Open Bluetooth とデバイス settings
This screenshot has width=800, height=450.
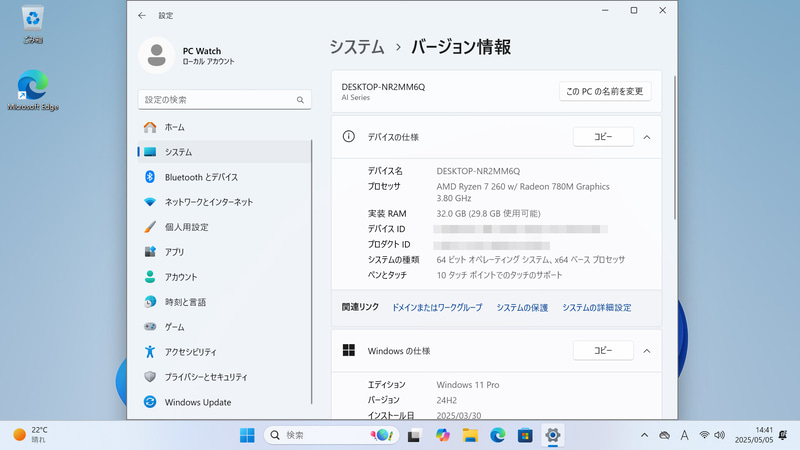click(224, 177)
